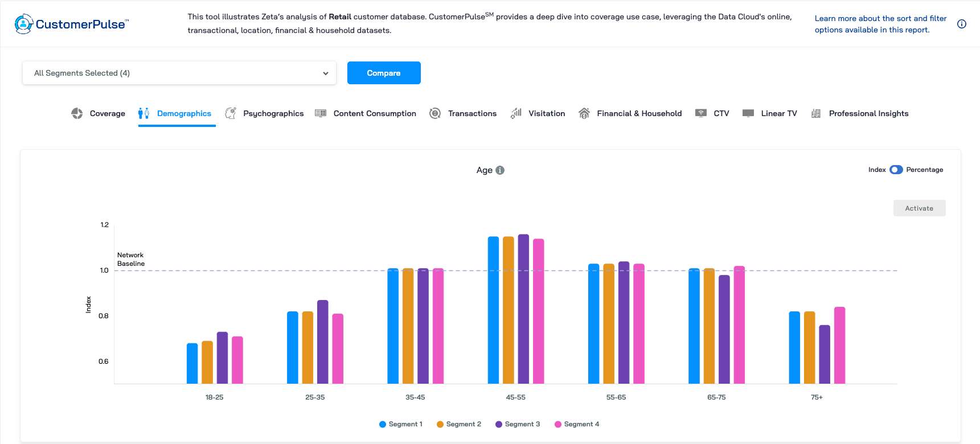Screen dimensions: 980x444
Task: Toggle Segment 1 legend item
Action: click(x=401, y=424)
